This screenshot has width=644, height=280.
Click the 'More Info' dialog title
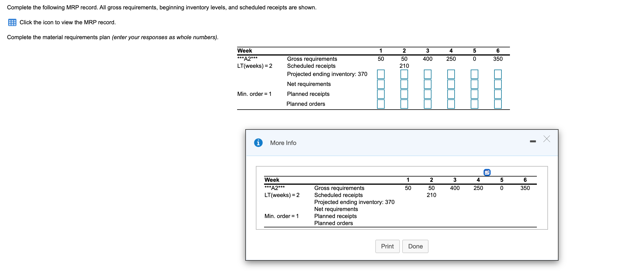[283, 143]
